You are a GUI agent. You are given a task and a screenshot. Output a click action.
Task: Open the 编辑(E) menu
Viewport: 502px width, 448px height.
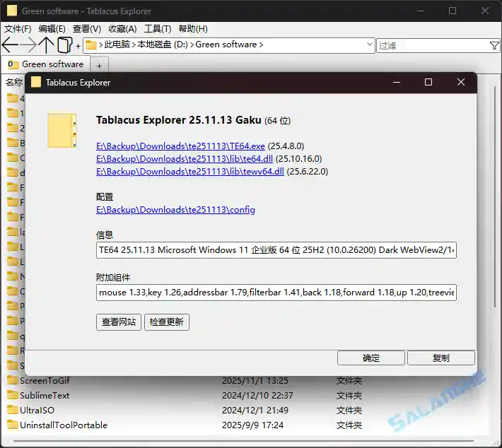[x=52, y=29]
